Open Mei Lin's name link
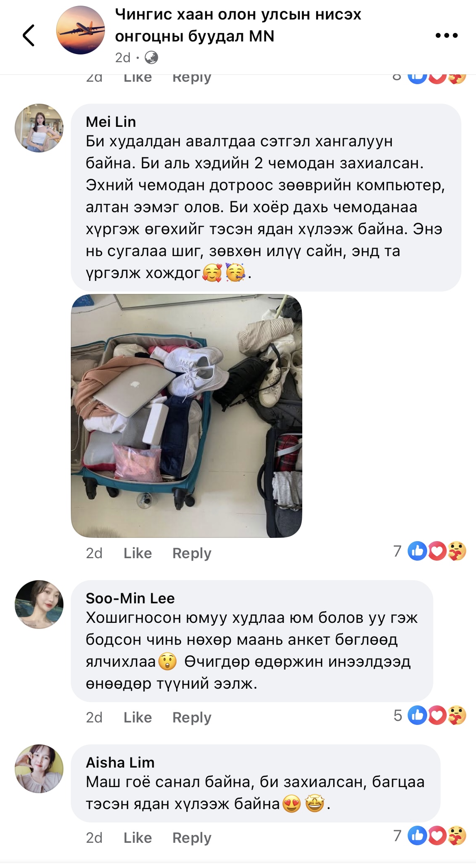This screenshot has height=868, width=476. click(x=111, y=122)
